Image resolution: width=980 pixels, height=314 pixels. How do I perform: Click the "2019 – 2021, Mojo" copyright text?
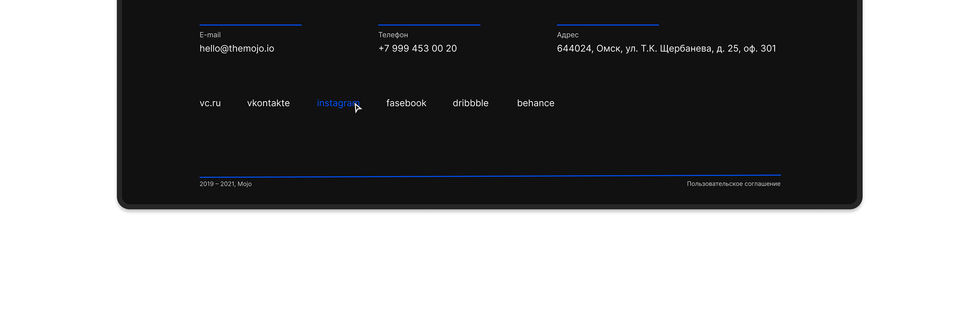point(225,184)
